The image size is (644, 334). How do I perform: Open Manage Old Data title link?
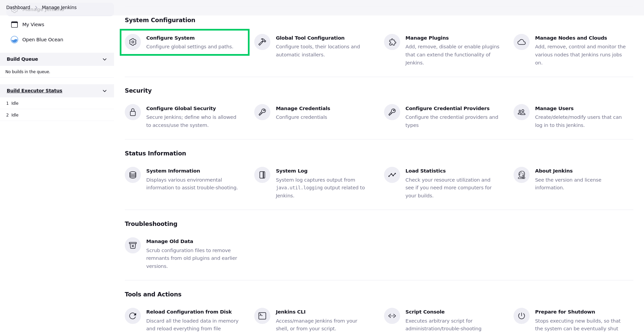tap(170, 241)
